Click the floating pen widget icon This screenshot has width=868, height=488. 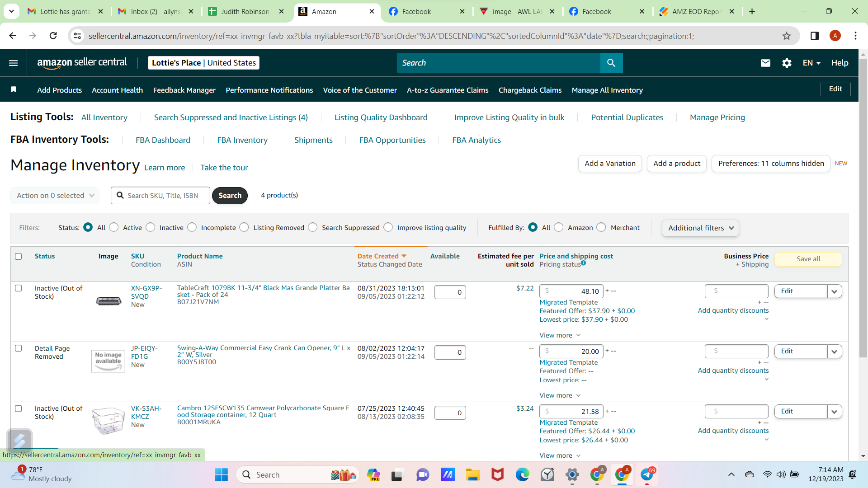click(19, 441)
